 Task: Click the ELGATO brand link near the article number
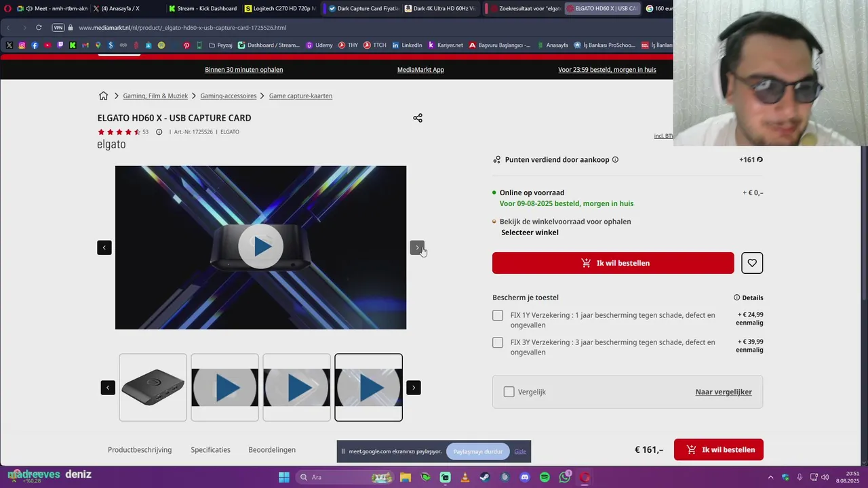pos(230,132)
